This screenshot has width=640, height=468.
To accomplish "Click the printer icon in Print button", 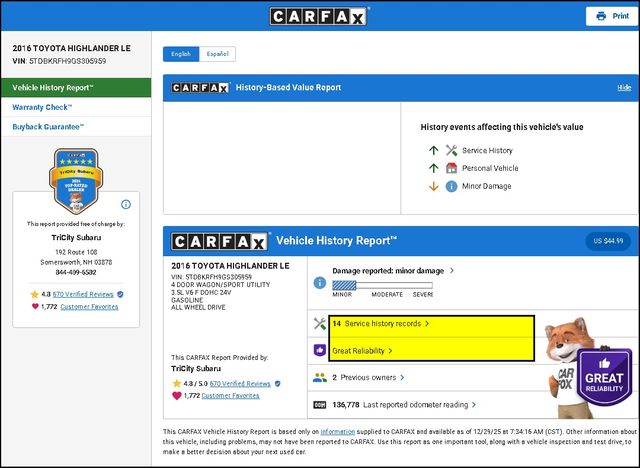I will click(x=601, y=16).
